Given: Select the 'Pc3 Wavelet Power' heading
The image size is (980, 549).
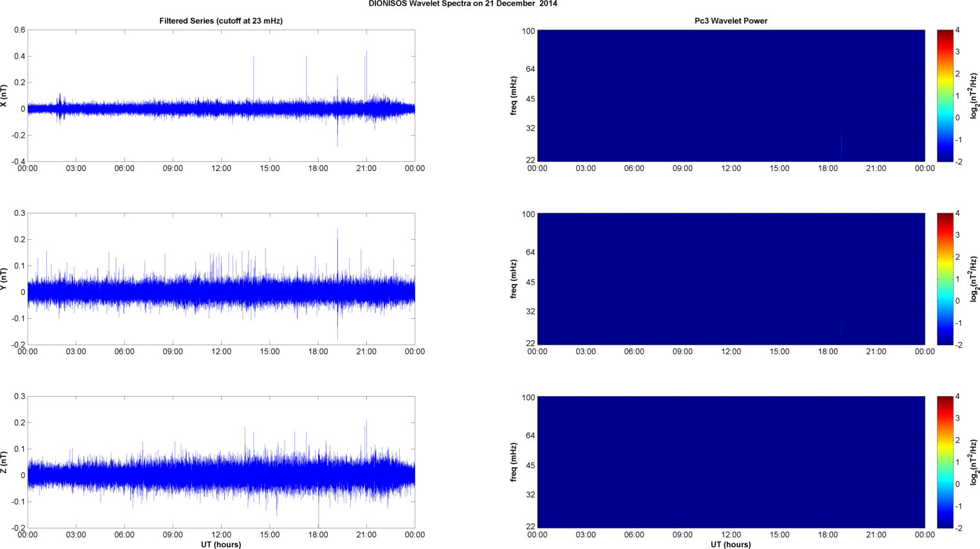Looking at the screenshot, I should [x=731, y=21].
